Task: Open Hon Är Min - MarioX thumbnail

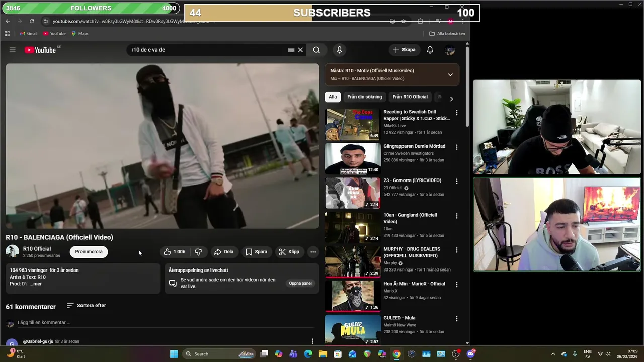Action: [352, 296]
